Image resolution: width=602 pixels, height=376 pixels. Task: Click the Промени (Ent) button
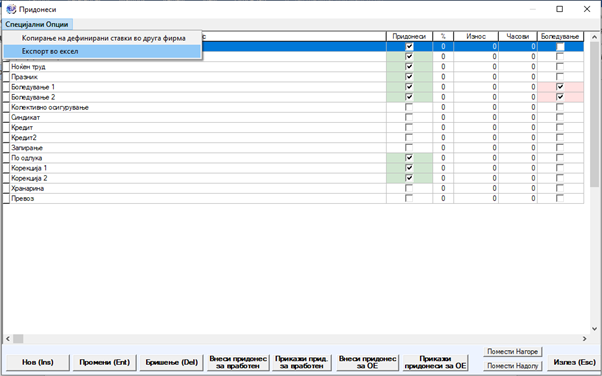point(104,362)
